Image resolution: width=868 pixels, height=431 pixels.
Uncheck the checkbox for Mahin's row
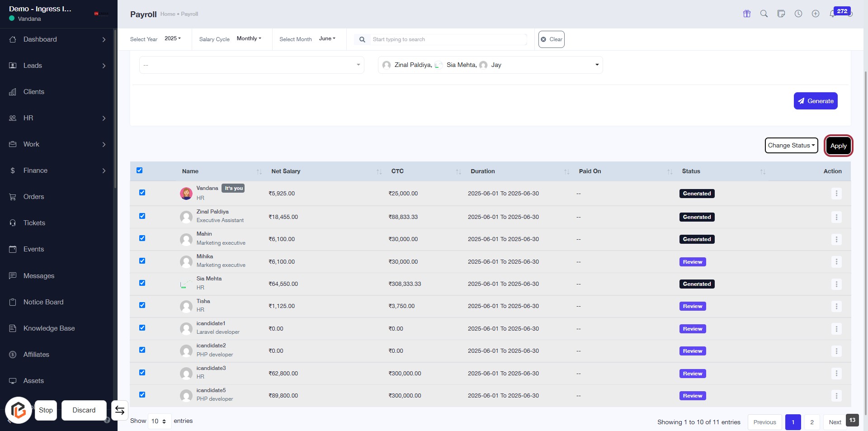tap(142, 238)
